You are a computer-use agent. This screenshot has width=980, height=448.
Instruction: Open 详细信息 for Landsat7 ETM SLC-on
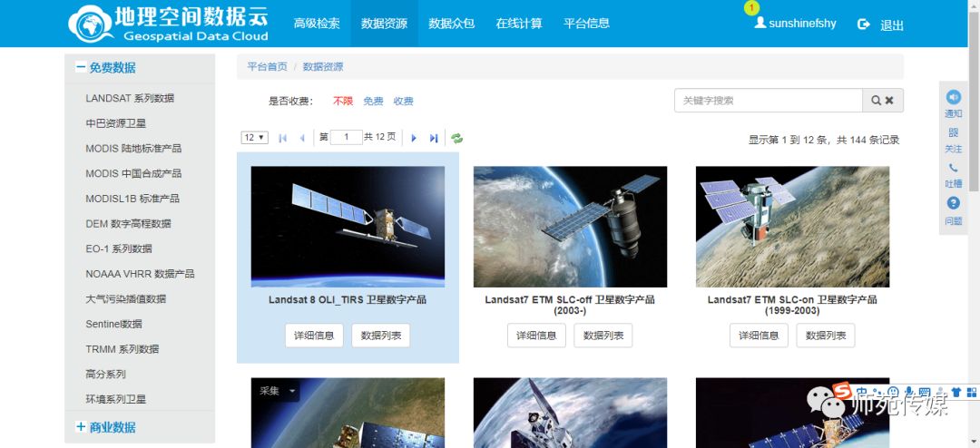tap(759, 336)
